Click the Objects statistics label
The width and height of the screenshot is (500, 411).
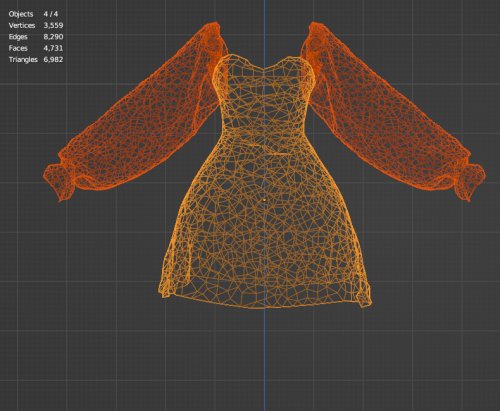coord(21,14)
